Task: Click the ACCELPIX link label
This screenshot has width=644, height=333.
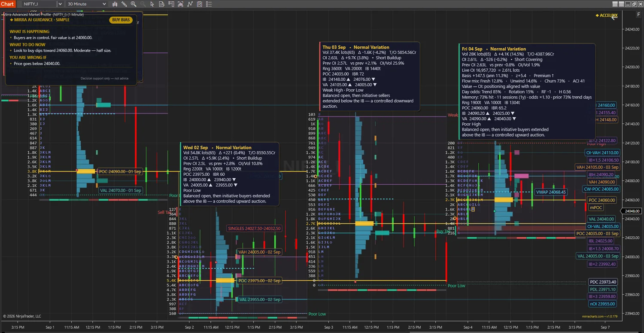Action: tap(607, 15)
